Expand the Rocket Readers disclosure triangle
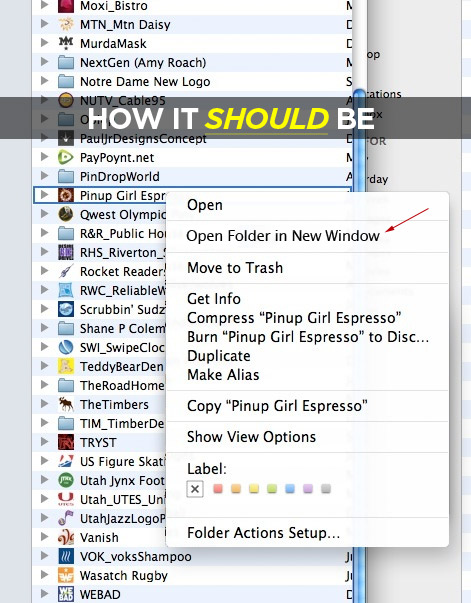This screenshot has height=603, width=471. tap(45, 271)
